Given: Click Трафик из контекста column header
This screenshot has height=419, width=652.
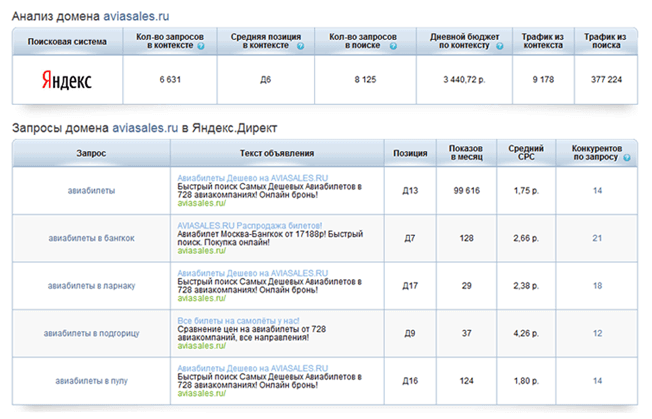Looking at the screenshot, I should (x=543, y=42).
